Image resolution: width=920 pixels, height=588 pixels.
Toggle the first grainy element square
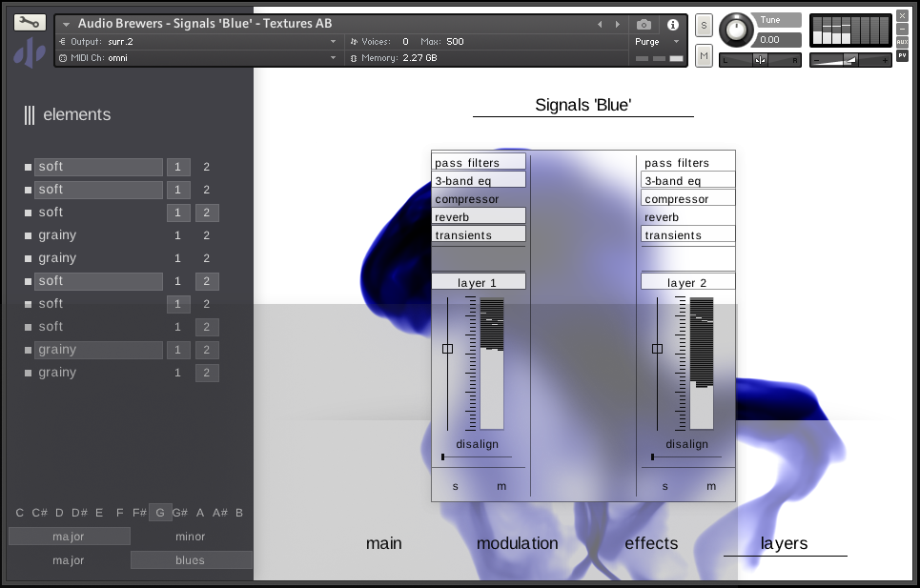(x=28, y=235)
